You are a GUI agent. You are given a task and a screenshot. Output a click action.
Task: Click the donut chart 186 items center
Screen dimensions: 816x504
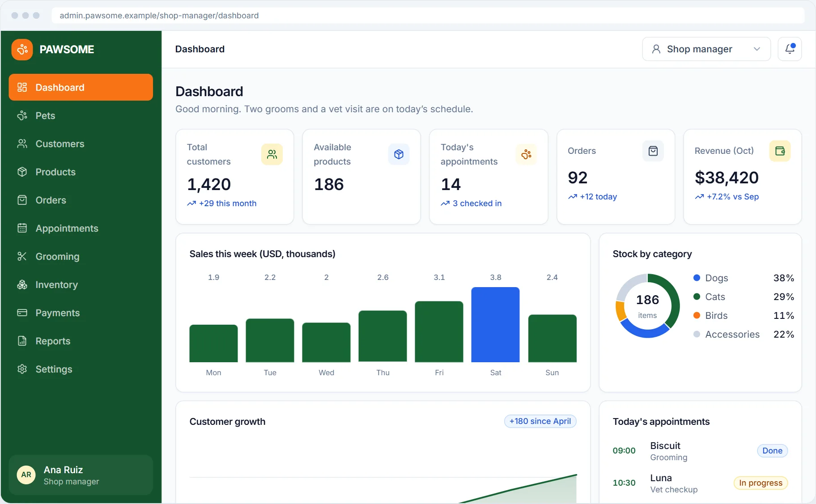coord(647,306)
